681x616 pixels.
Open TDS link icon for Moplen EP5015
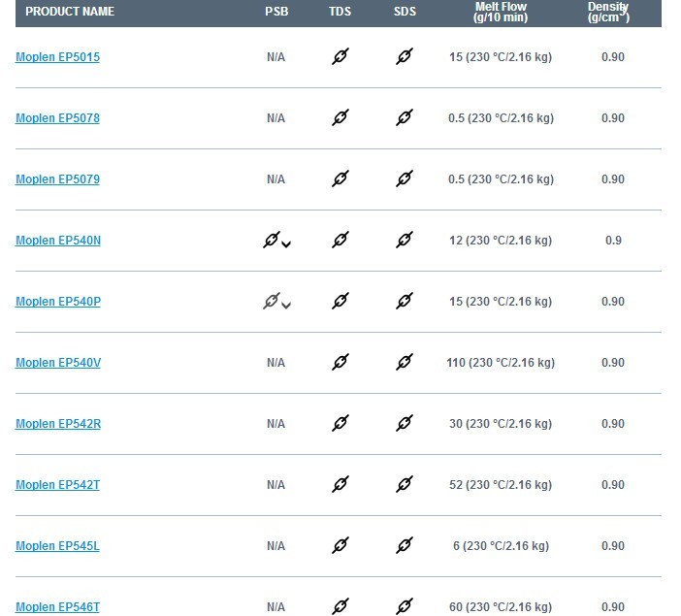click(x=340, y=56)
